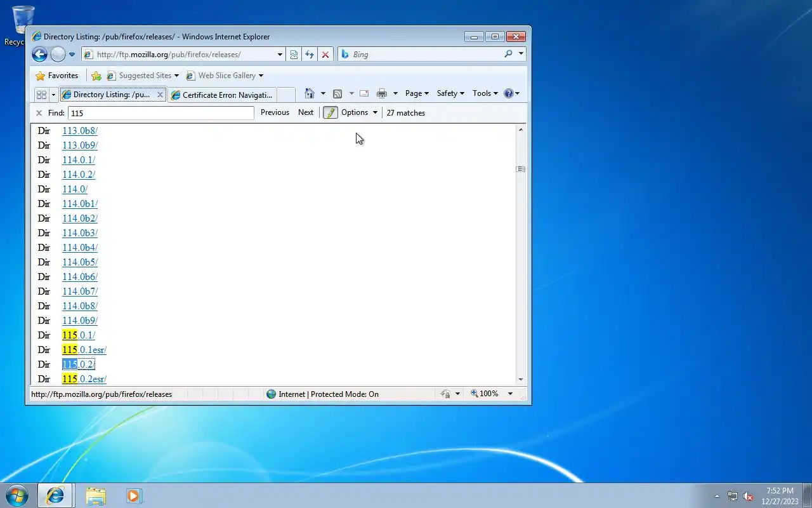Click the Stop loading icon

[x=325, y=55]
